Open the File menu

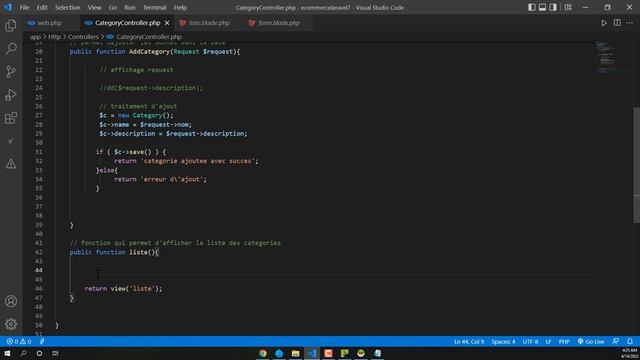[24, 8]
